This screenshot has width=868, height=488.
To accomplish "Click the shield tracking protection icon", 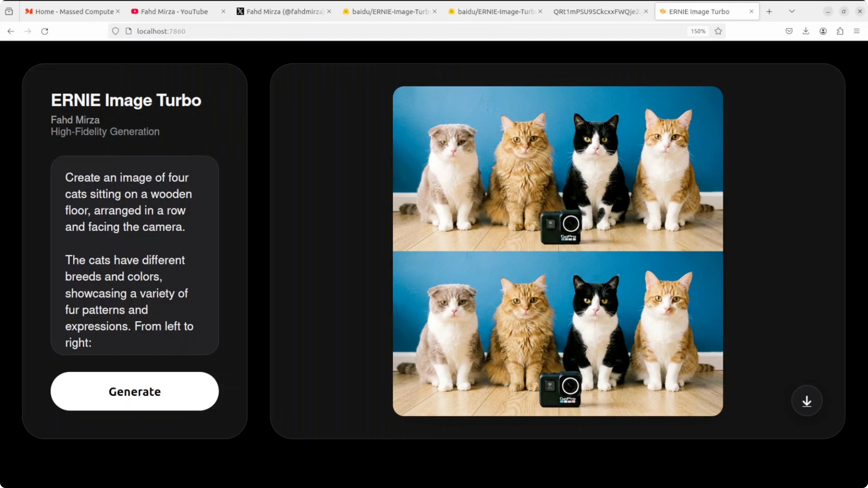I will click(115, 31).
